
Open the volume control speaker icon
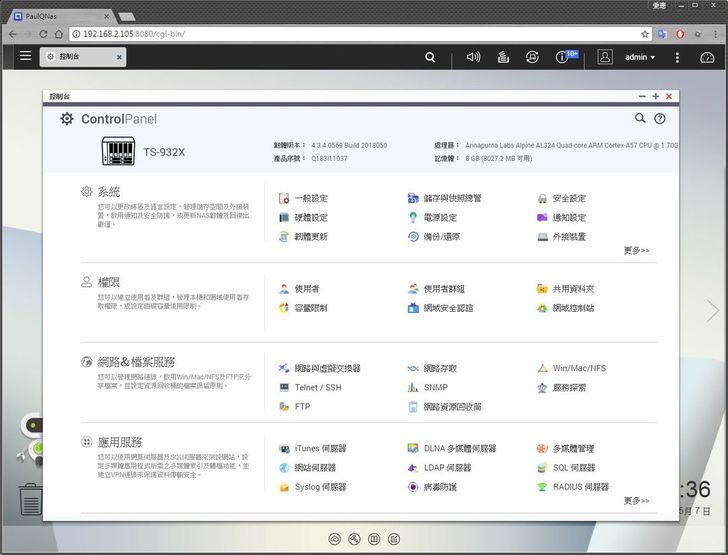(473, 57)
